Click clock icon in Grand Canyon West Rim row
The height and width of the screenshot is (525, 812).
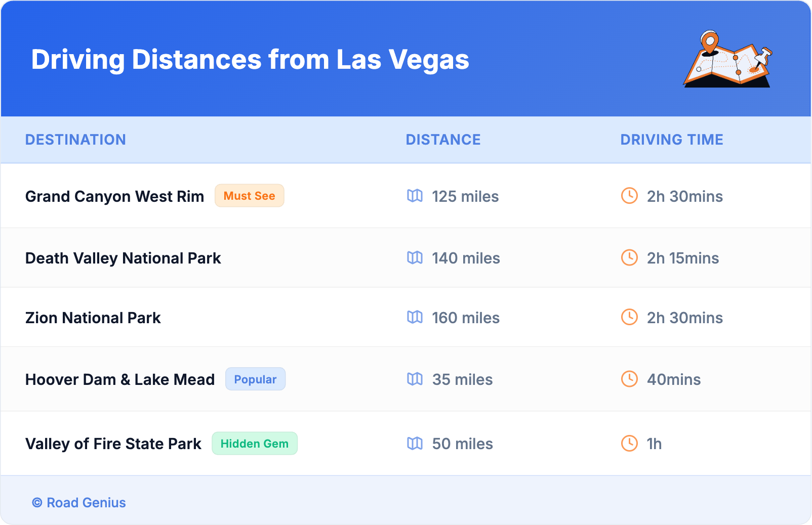(x=629, y=196)
